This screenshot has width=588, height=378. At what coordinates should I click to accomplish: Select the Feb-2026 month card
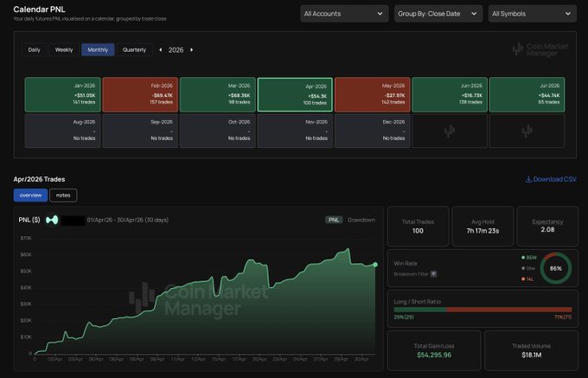coord(140,95)
